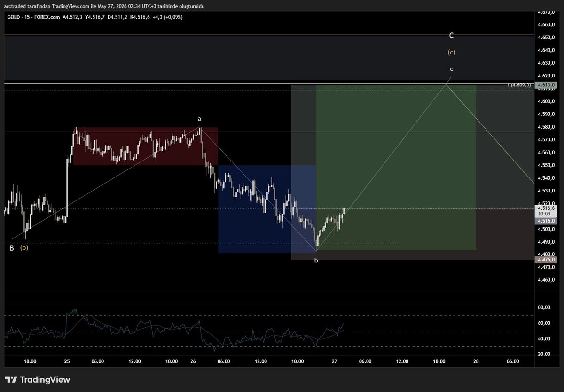
Task: Click the 4.550,0 price axis label
Action: tap(547, 165)
